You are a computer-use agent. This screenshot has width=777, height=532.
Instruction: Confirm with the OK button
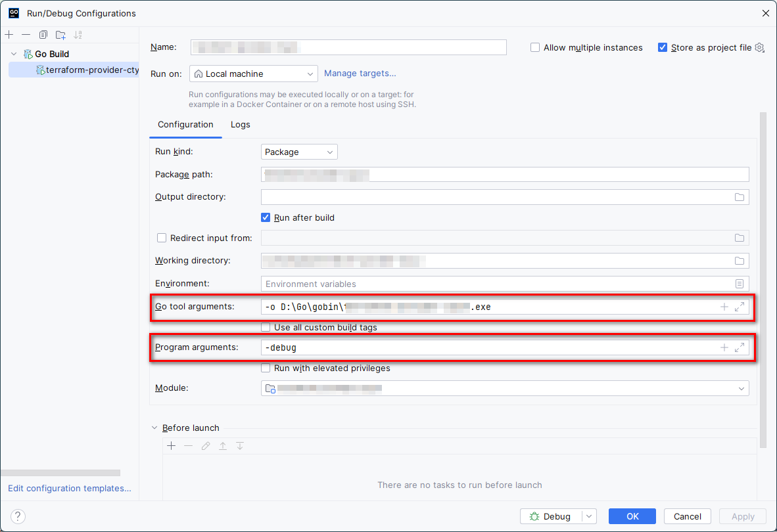click(x=632, y=516)
